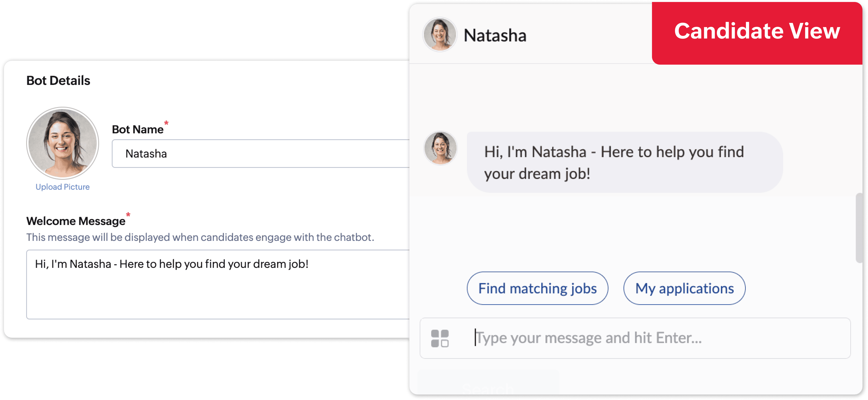Click Natasha's avatar in chat header

[x=440, y=34]
